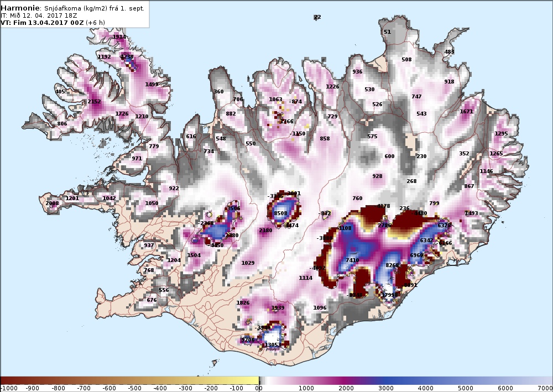553x392 pixels.
Task: Click the -500 tick on the colour scale
Action: pos(134,389)
